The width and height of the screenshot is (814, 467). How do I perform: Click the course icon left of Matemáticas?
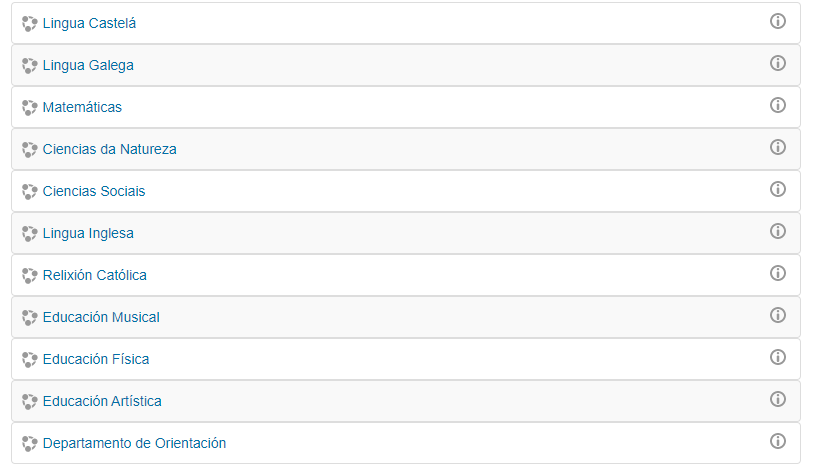(30, 108)
